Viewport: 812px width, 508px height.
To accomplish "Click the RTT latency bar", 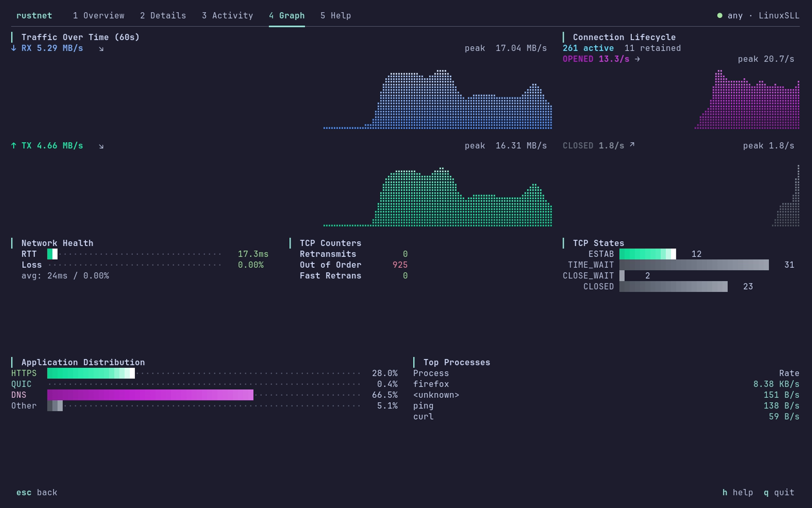I will click(52, 254).
